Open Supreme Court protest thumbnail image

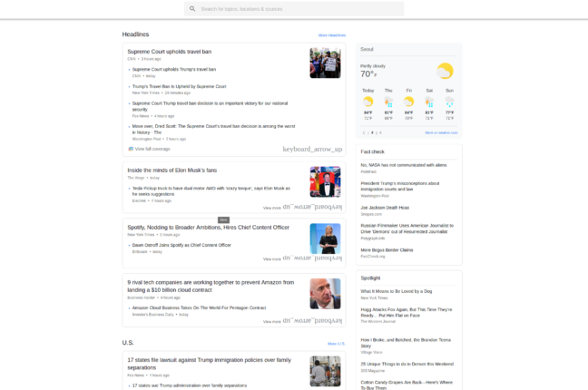tap(325, 63)
